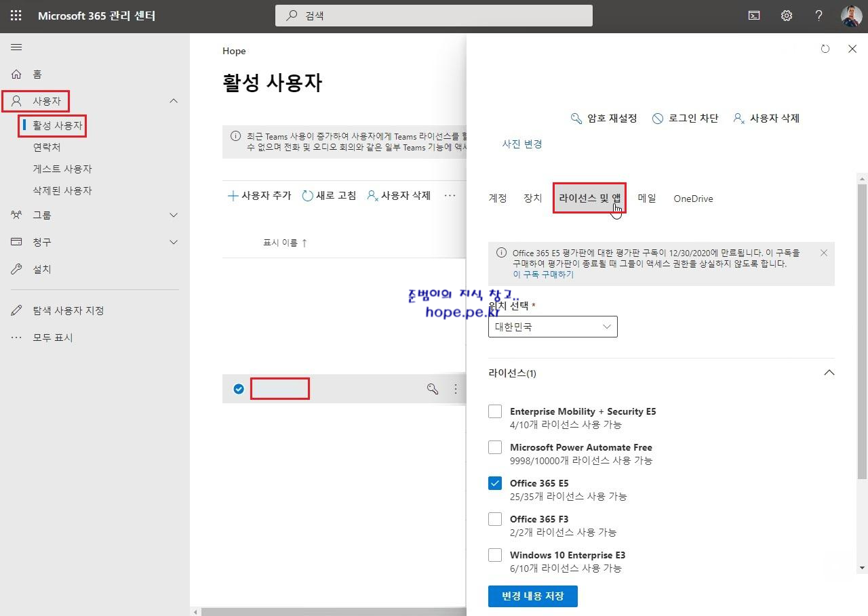The image size is (868, 616).
Task: Expand the 청구 section chevron
Action: click(174, 242)
